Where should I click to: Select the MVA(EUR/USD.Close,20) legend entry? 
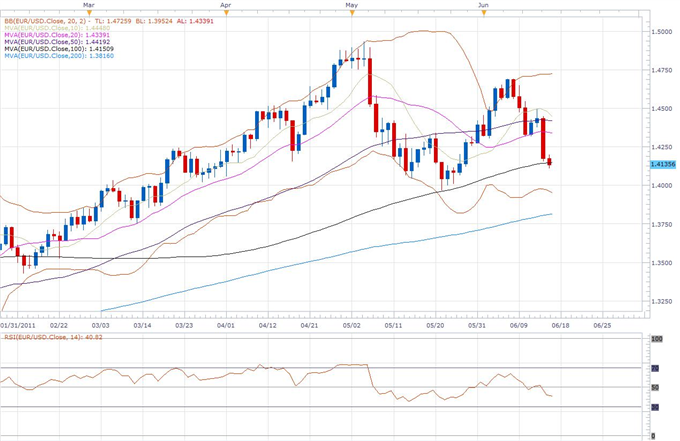(x=57, y=35)
